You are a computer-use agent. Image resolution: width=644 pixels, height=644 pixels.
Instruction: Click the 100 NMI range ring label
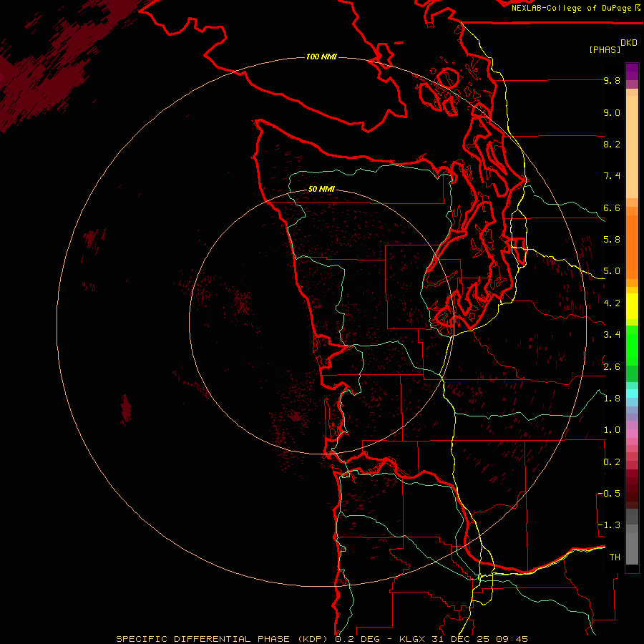321,57
